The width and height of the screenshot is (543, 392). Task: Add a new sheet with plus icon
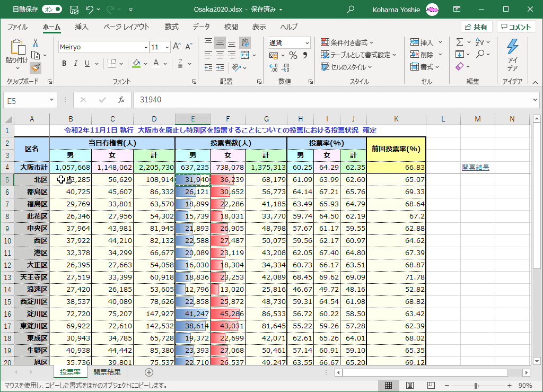click(149, 372)
